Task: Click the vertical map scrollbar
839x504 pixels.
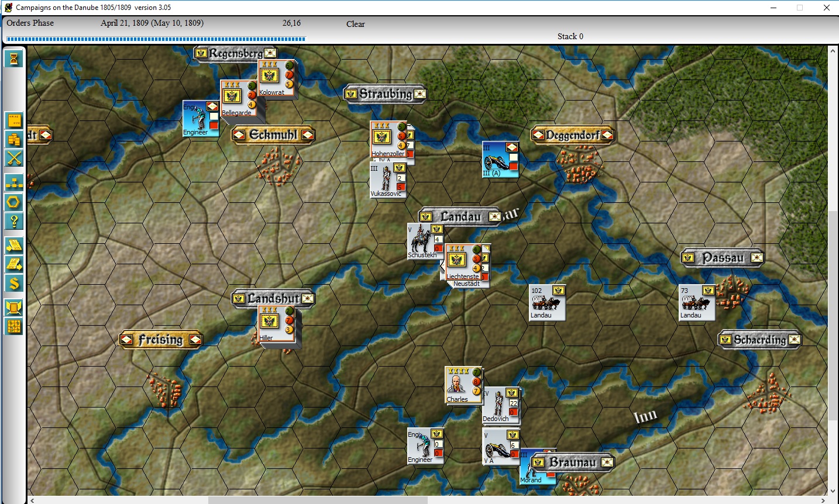Action: pos(833,316)
